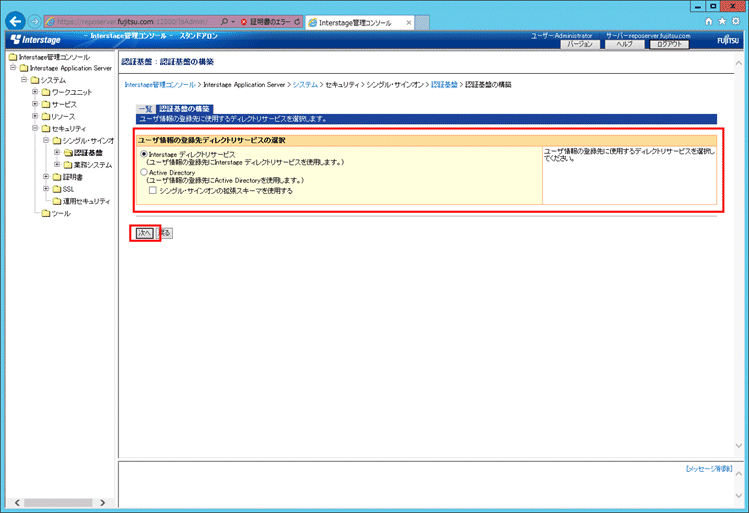
Task: Click the メッセージ消去 link
Action: coord(709,469)
